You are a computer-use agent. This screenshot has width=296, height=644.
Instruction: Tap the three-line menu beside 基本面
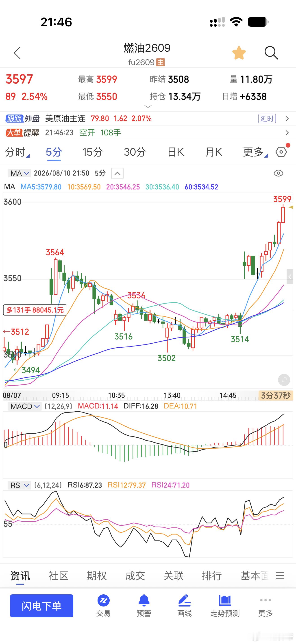(280, 576)
